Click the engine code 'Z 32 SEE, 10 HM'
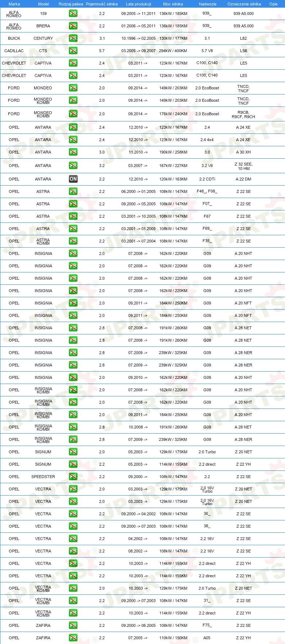 point(243,166)
